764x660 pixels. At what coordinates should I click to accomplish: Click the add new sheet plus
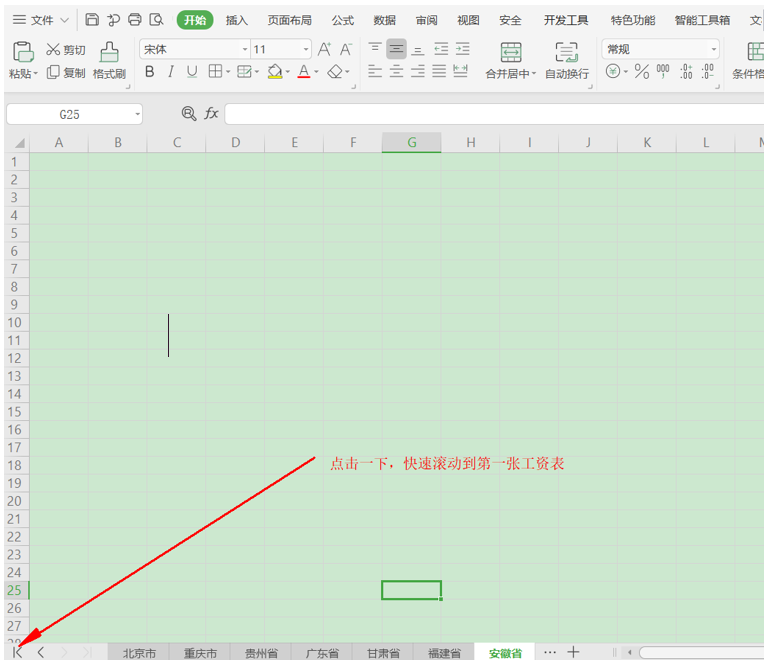tap(573, 651)
